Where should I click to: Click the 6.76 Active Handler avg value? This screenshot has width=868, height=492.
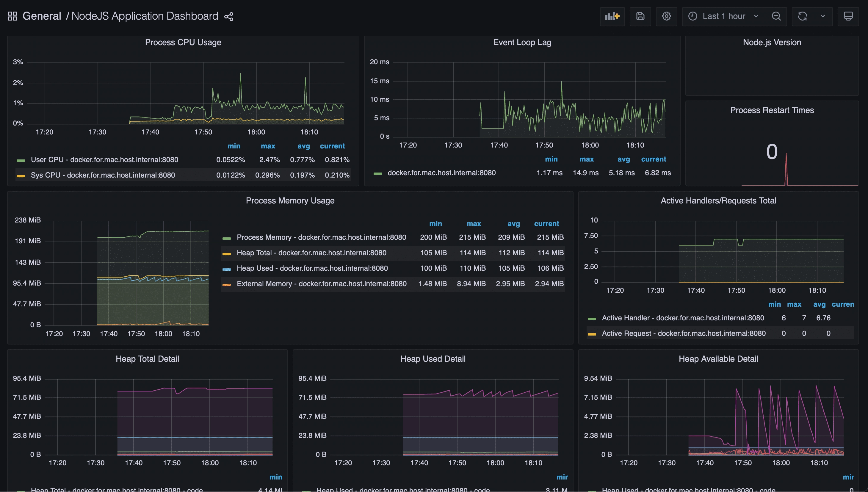pos(823,318)
